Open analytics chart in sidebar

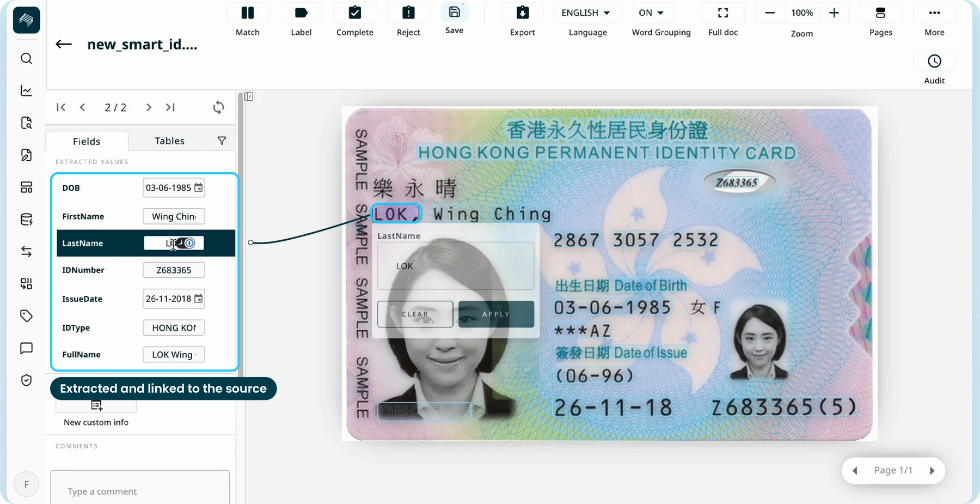coord(26,90)
